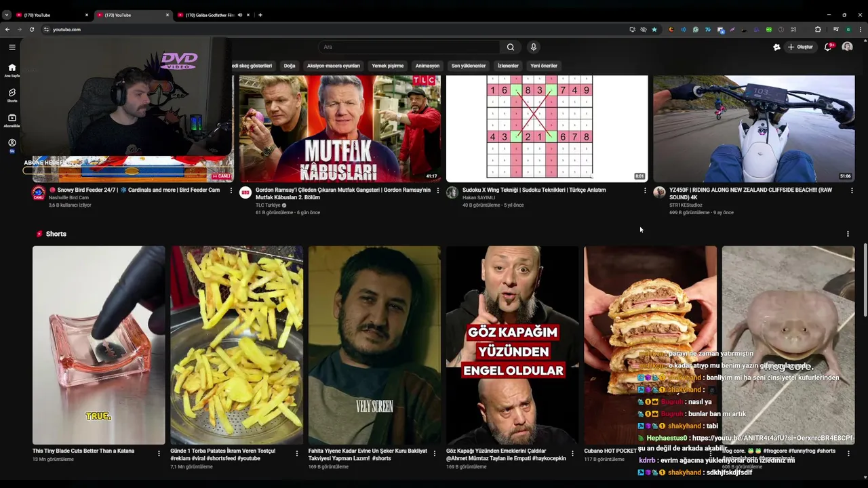
Task: Open the site information icon beside youtube.com
Action: click(47, 29)
